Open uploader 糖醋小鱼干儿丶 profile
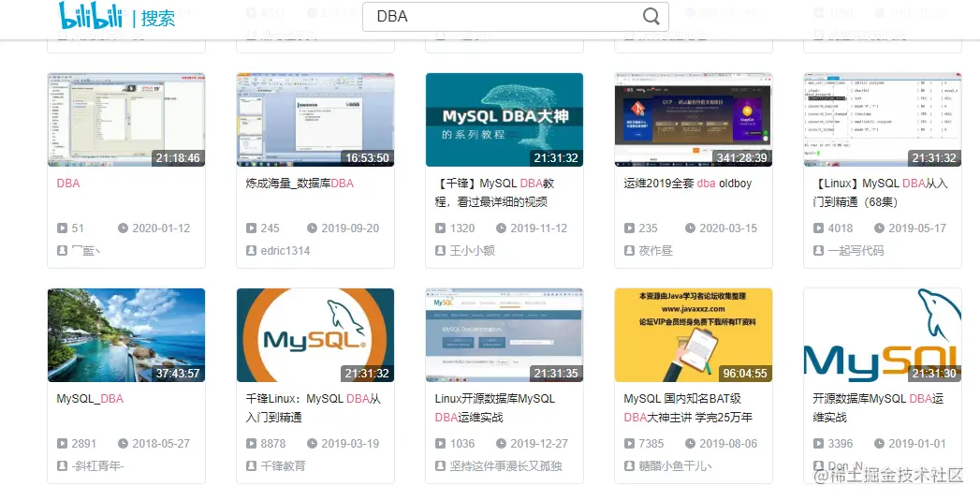The width and height of the screenshot is (980, 501). (x=675, y=465)
